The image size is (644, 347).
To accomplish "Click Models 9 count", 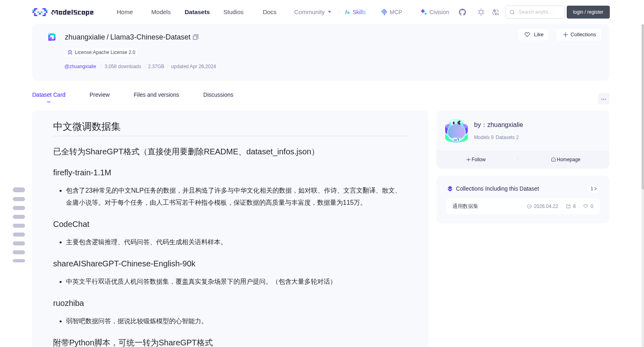I will pos(484,137).
